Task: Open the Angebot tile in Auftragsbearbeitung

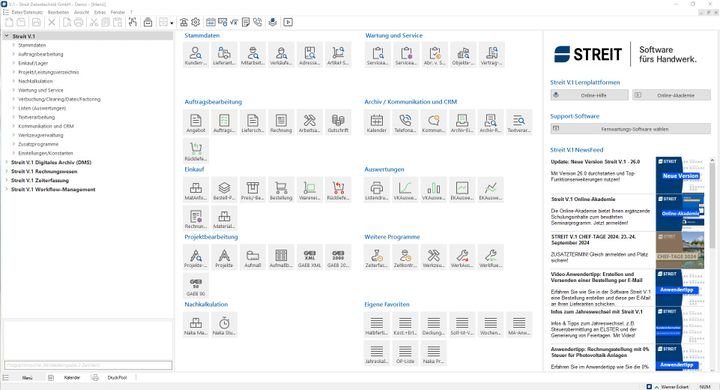Action: [196, 123]
